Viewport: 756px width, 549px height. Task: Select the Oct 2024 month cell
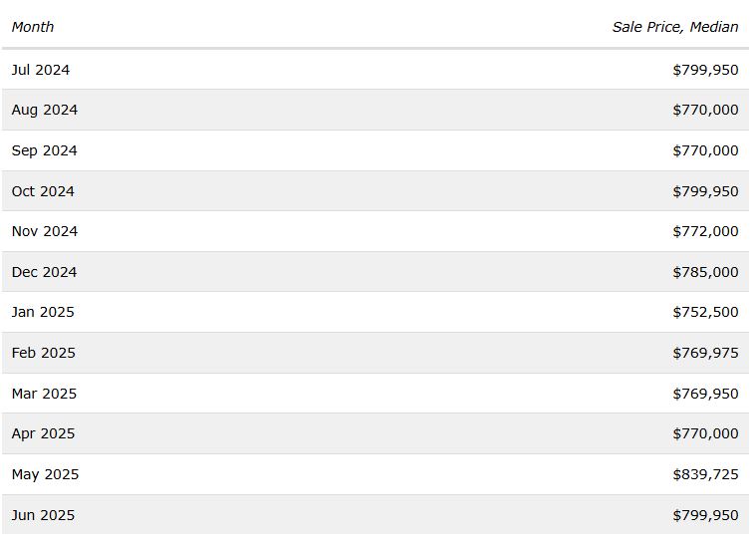pyautogui.click(x=43, y=191)
